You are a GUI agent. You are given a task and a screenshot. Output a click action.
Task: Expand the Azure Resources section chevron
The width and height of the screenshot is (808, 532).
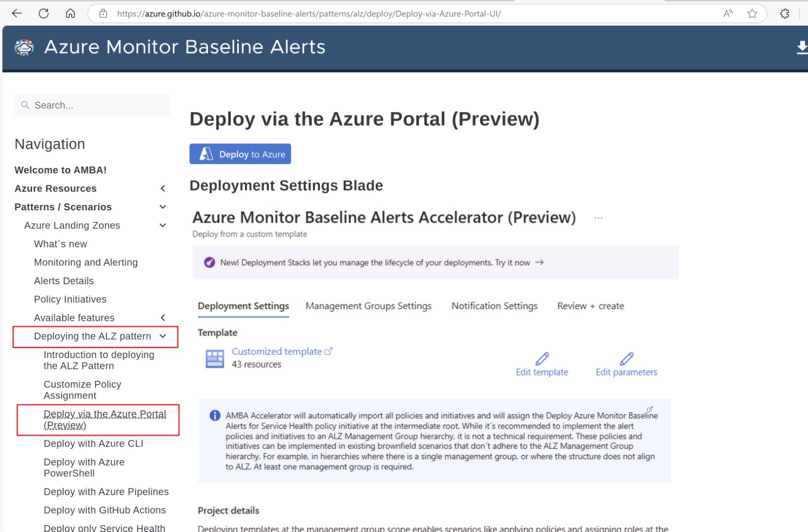(163, 188)
